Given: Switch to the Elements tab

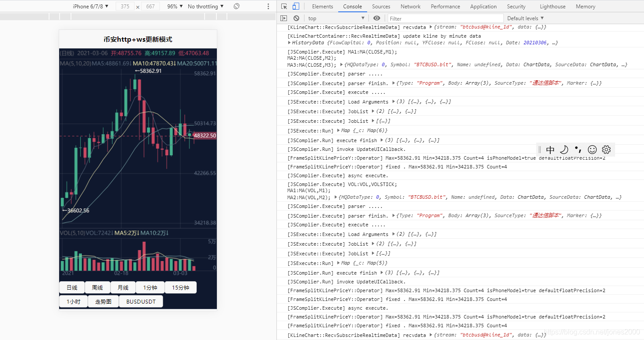Looking at the screenshot, I should point(322,6).
